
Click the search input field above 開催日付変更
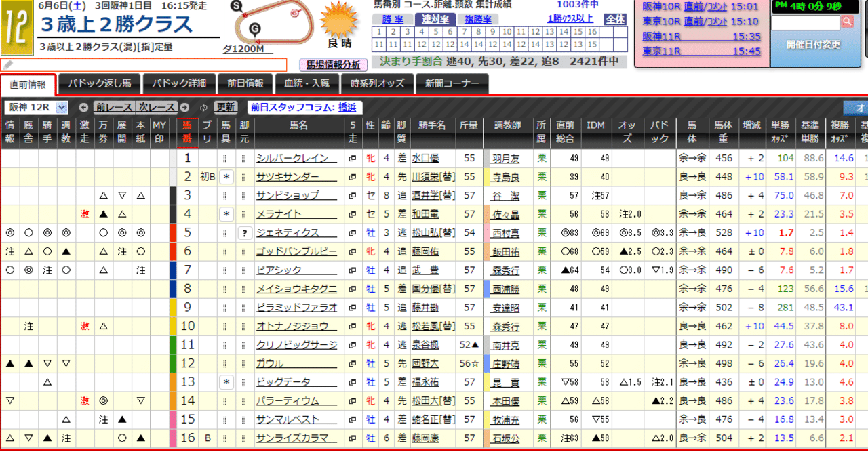[807, 21]
